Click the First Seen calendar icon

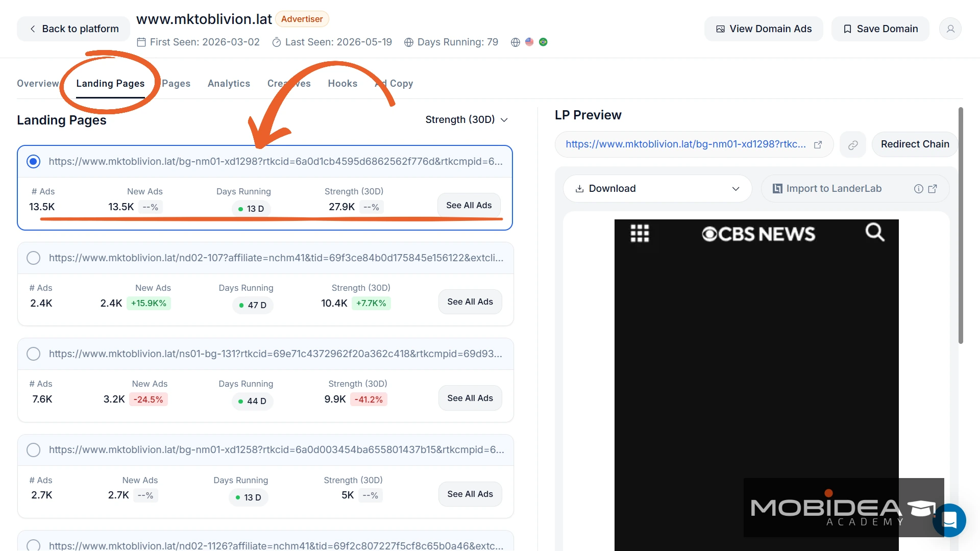(x=141, y=42)
